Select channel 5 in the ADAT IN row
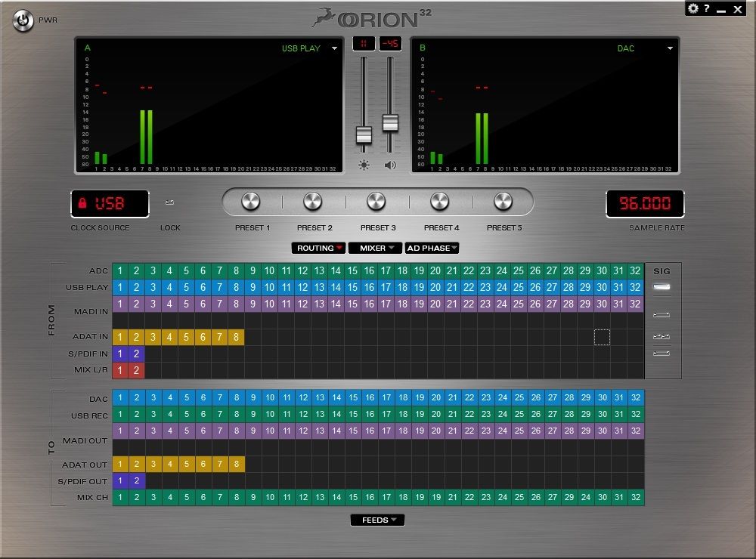The height and width of the screenshot is (559, 756). (x=186, y=337)
